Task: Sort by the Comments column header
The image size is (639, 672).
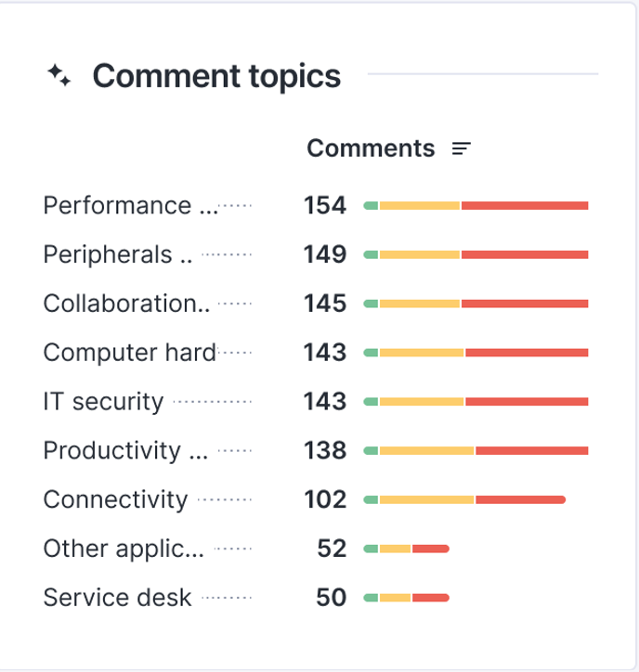Action: pyautogui.click(x=371, y=149)
